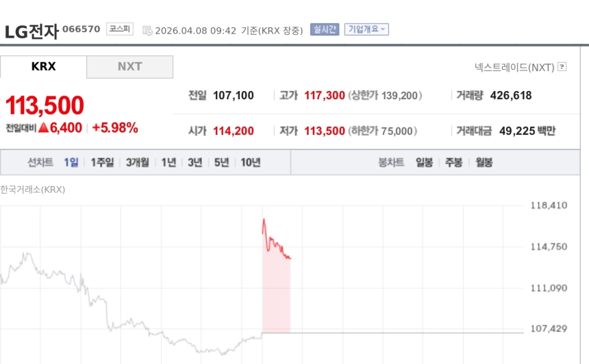Viewport: 589px width, 364px height.
Task: Click the 넥스트레이드(NXT) label link
Action: click(x=514, y=67)
